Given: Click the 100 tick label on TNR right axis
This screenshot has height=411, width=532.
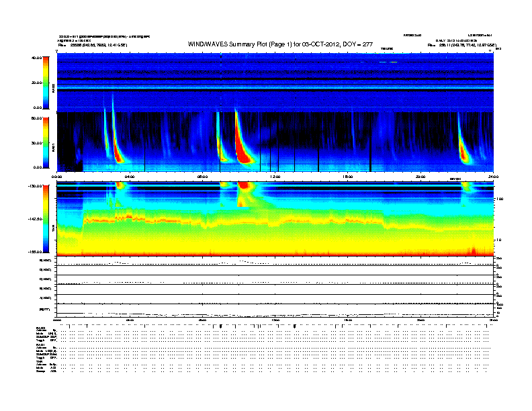Looking at the screenshot, I should [500, 199].
